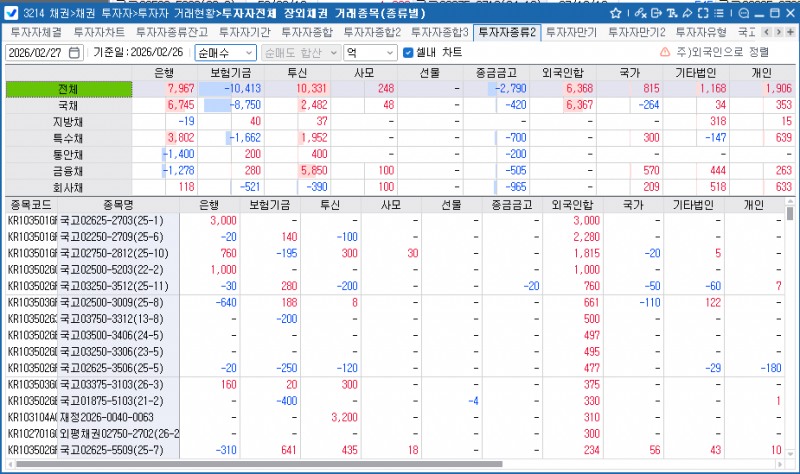Select the 외평채권02750-2702 row
This screenshot has height=474, width=800.
394,434
